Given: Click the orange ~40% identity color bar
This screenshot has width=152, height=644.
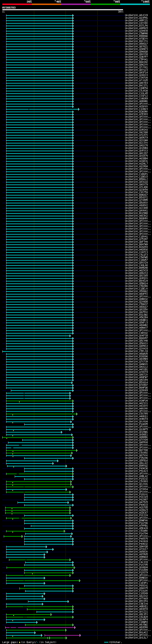Looking at the screenshot, I should tap(47, 4).
